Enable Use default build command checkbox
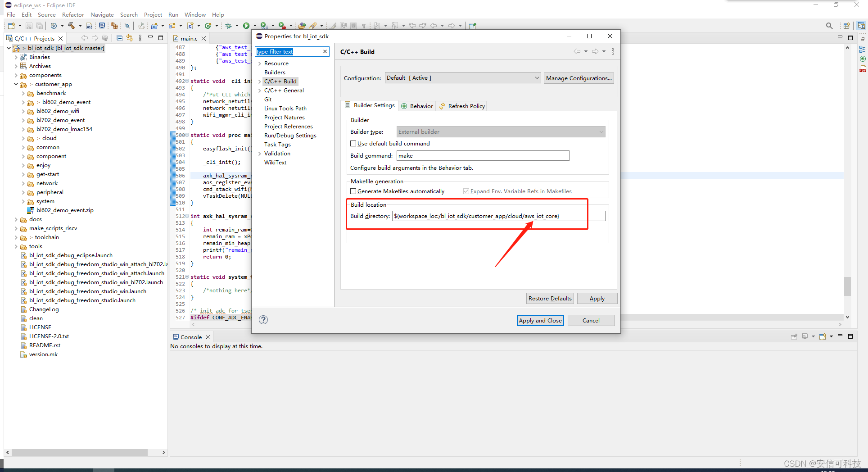 pos(353,144)
